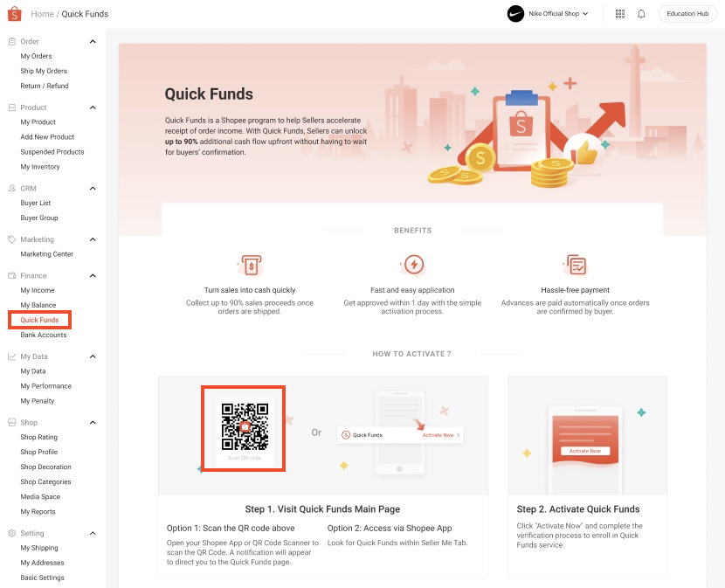Click the CRM section icon in sidebar

[11, 188]
